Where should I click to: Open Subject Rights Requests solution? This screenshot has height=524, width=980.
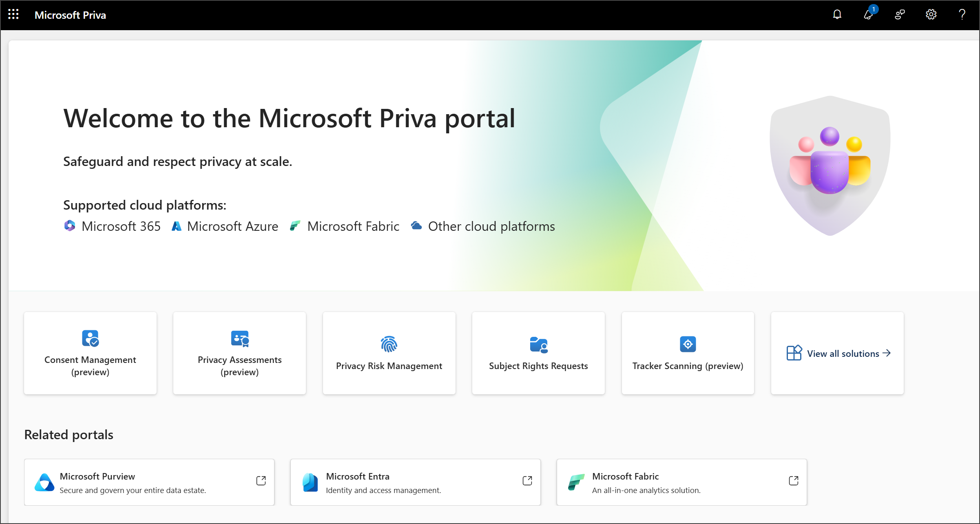(539, 353)
